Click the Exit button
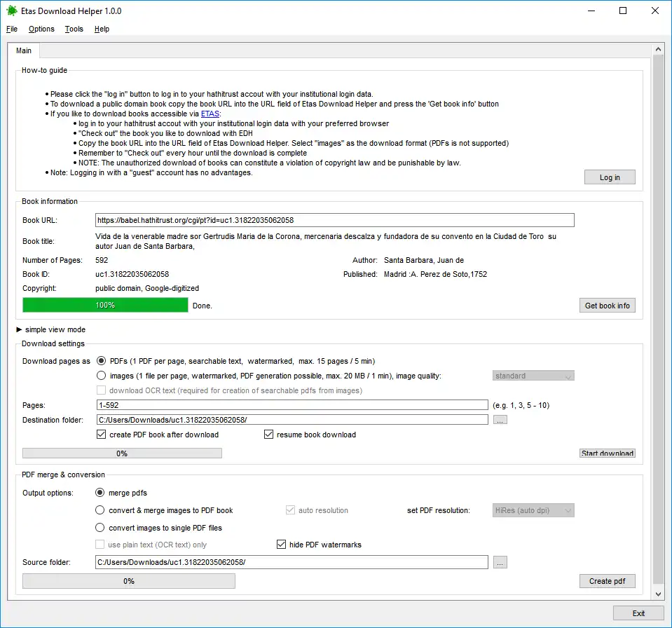Image resolution: width=672 pixels, height=628 pixels. [x=638, y=613]
